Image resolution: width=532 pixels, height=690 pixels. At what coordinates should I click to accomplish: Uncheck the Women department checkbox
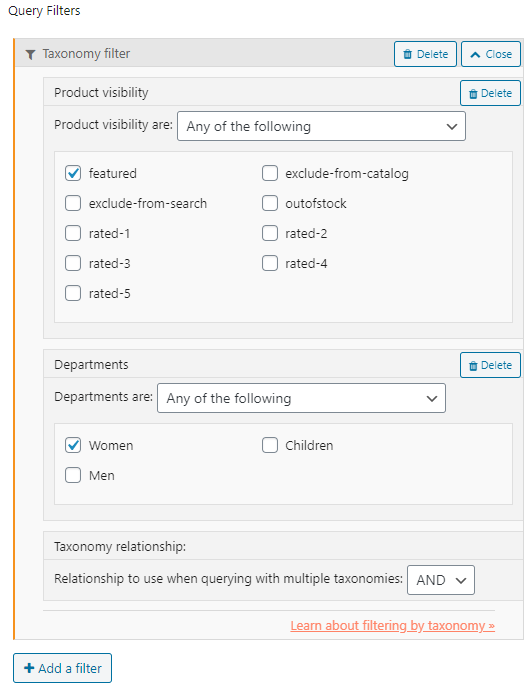click(x=73, y=445)
